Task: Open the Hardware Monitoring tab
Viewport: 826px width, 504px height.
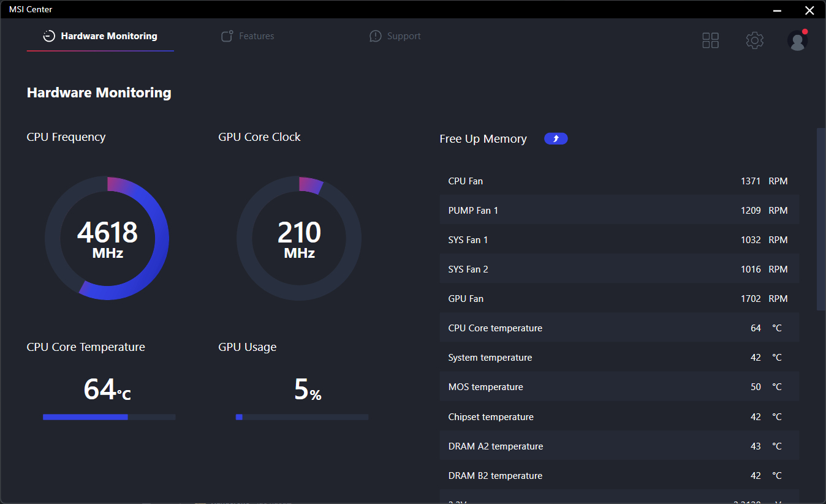Action: click(100, 36)
